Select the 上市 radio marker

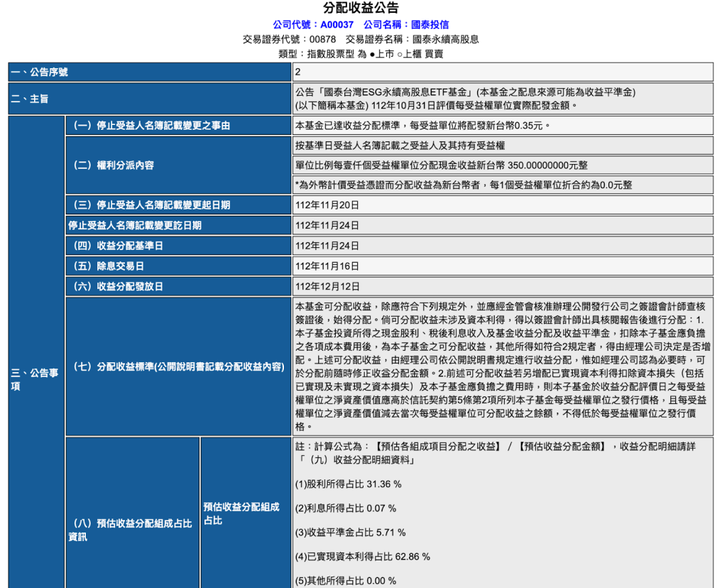[x=373, y=54]
